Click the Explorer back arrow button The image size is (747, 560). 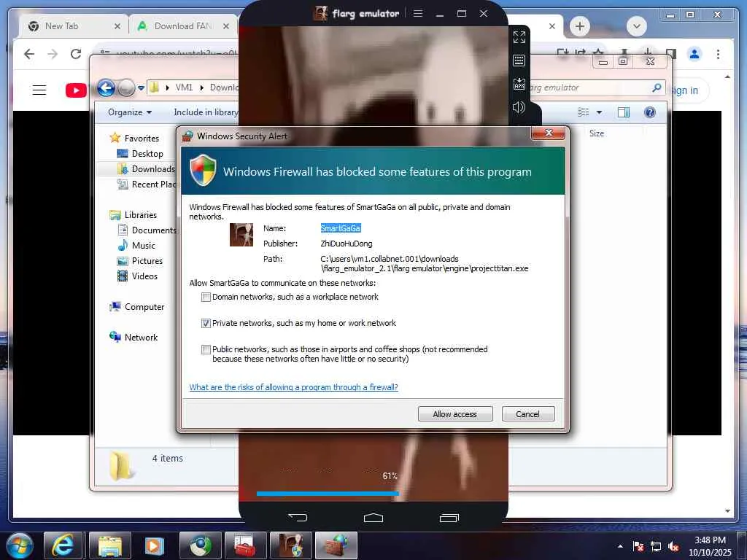click(x=107, y=87)
